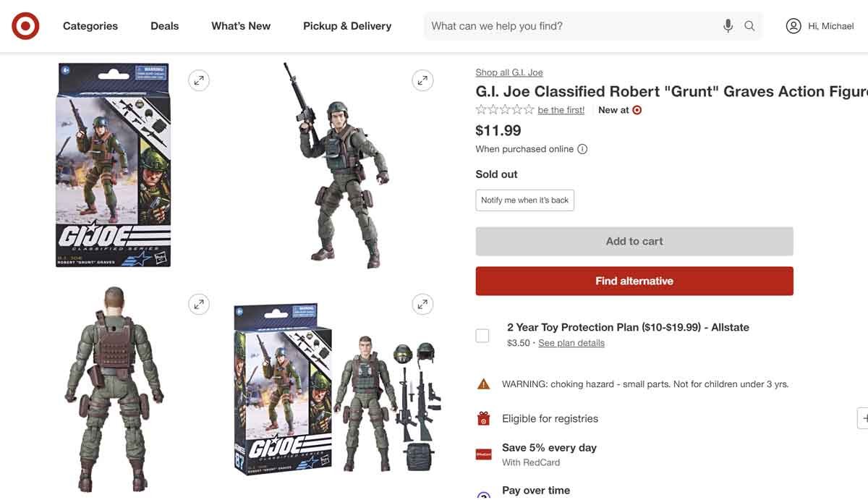868x500 pixels.
Task: Enlarge the back-view figure photo via zoom icon
Action: pyautogui.click(x=197, y=302)
